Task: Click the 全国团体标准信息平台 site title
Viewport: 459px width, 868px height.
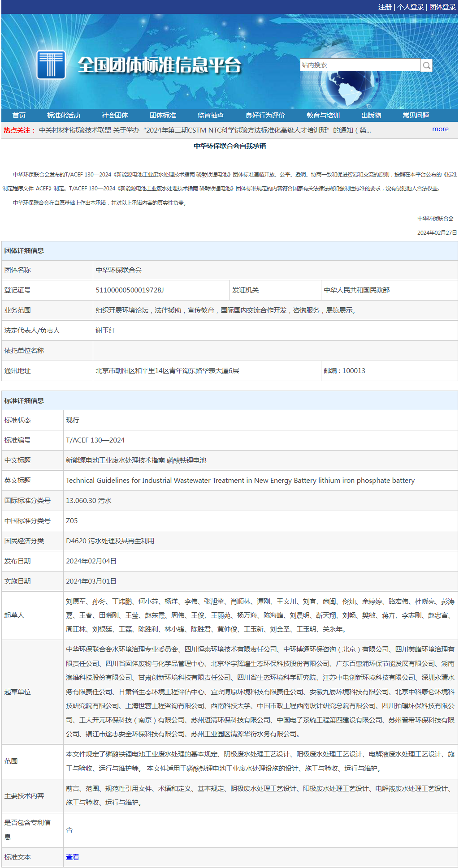Action: 160,65
